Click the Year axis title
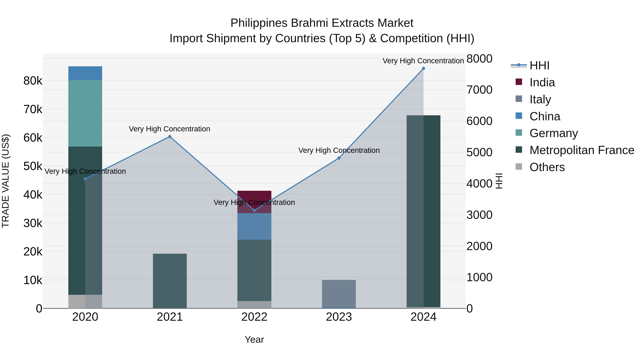Image resolution: width=644 pixels, height=362 pixels. [x=254, y=339]
